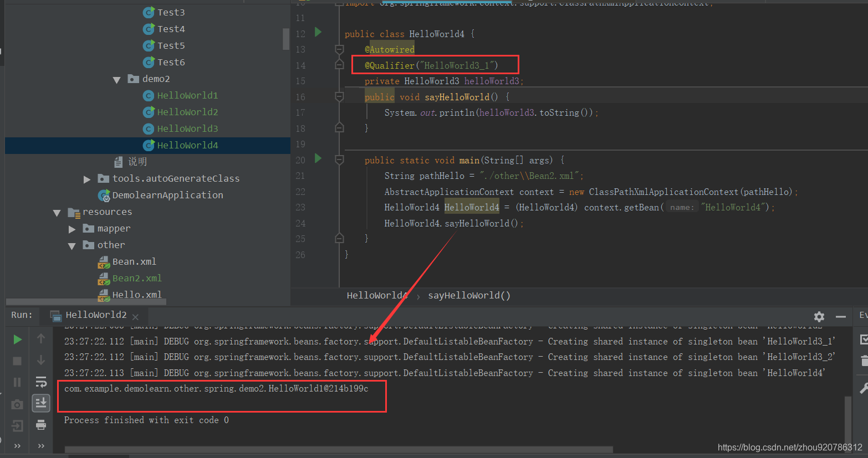Image resolution: width=868 pixels, height=458 pixels.
Task: Collapse the resources folder
Action: [57, 213]
